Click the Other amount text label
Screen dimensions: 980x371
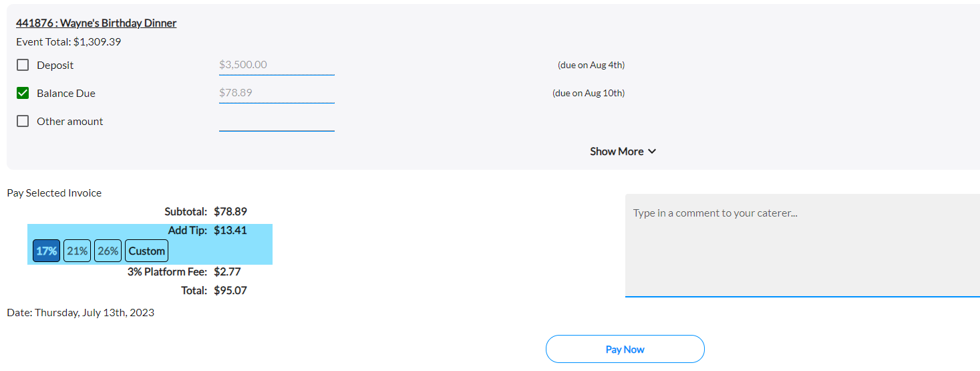70,122
